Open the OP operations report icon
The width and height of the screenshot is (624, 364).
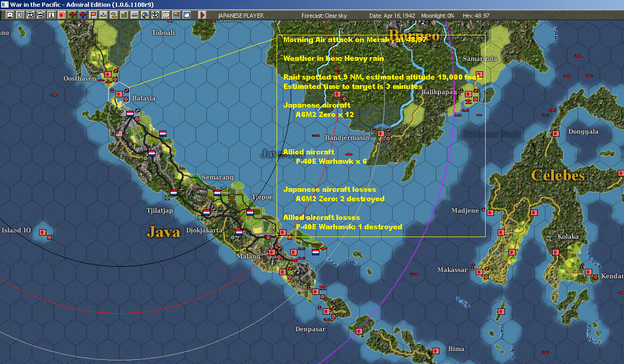pos(166,15)
